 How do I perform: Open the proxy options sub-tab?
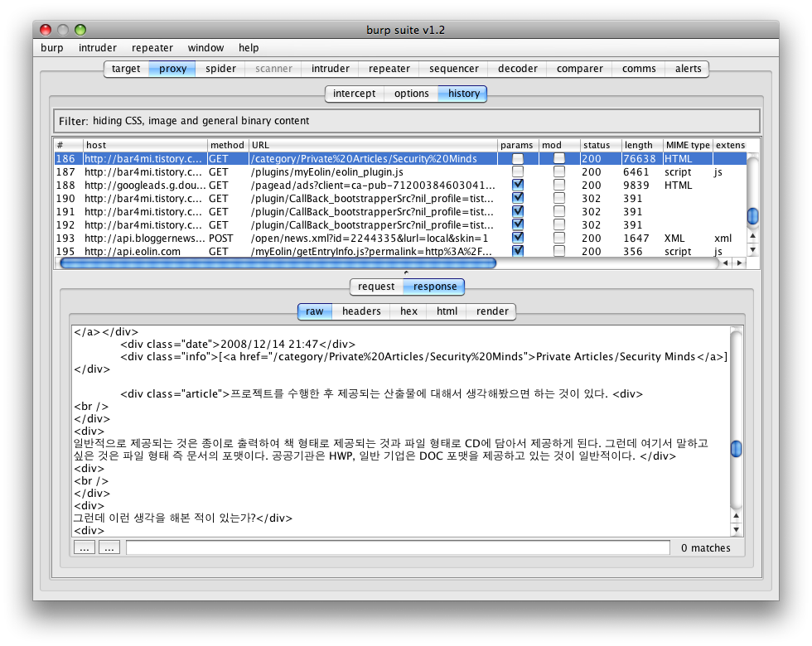(411, 93)
